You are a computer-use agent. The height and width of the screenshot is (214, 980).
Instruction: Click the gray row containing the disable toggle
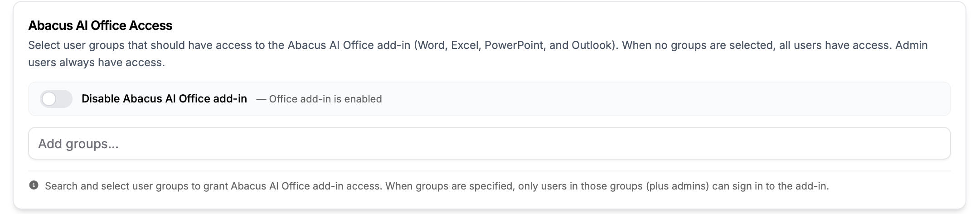(x=489, y=99)
